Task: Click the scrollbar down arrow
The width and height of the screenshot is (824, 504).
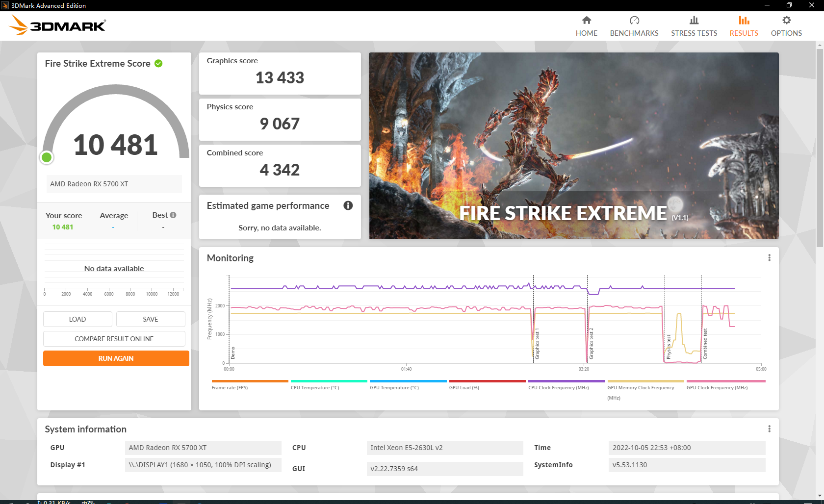Action: click(820, 496)
